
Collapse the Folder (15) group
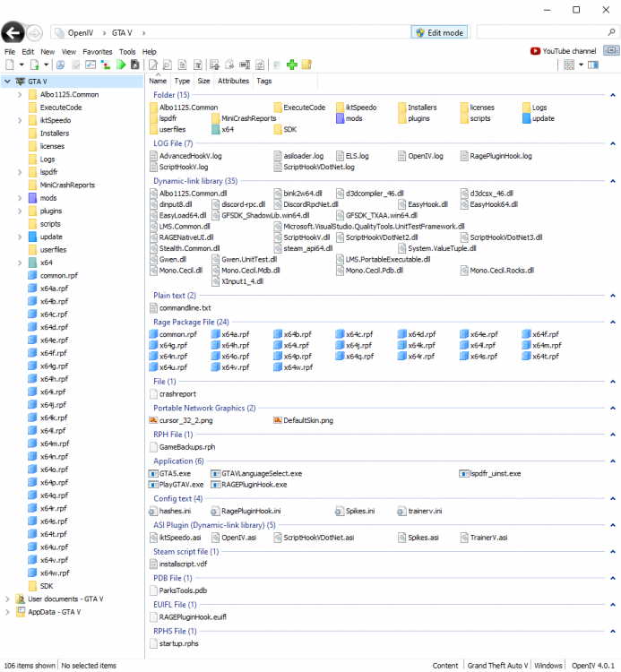click(x=613, y=95)
